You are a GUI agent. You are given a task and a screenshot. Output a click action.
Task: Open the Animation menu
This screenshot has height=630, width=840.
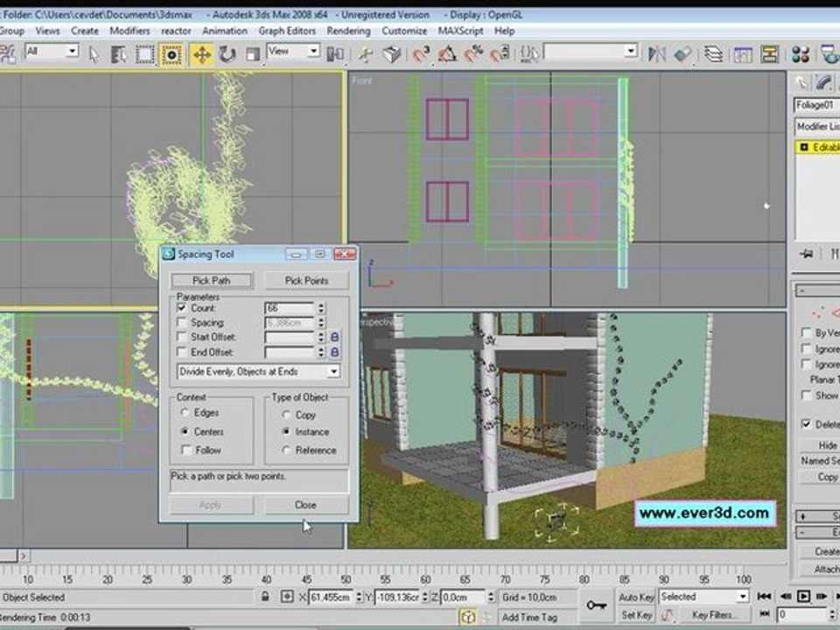pos(225,31)
